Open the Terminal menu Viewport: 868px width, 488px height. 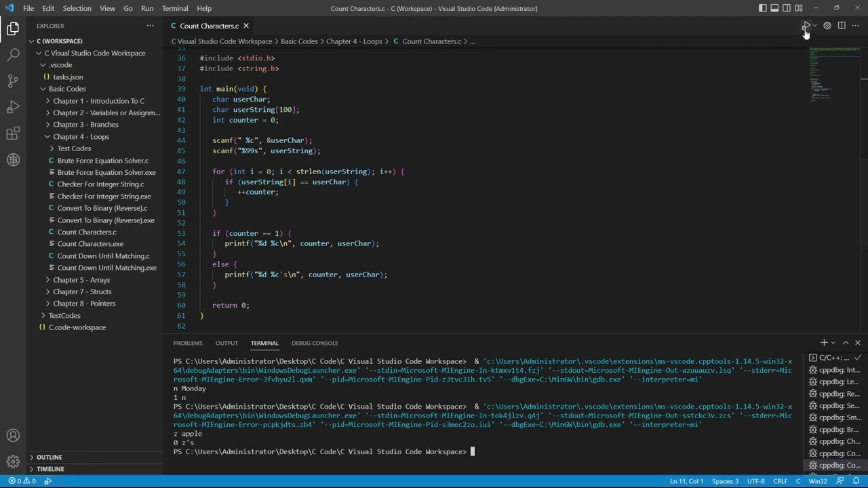click(x=175, y=8)
